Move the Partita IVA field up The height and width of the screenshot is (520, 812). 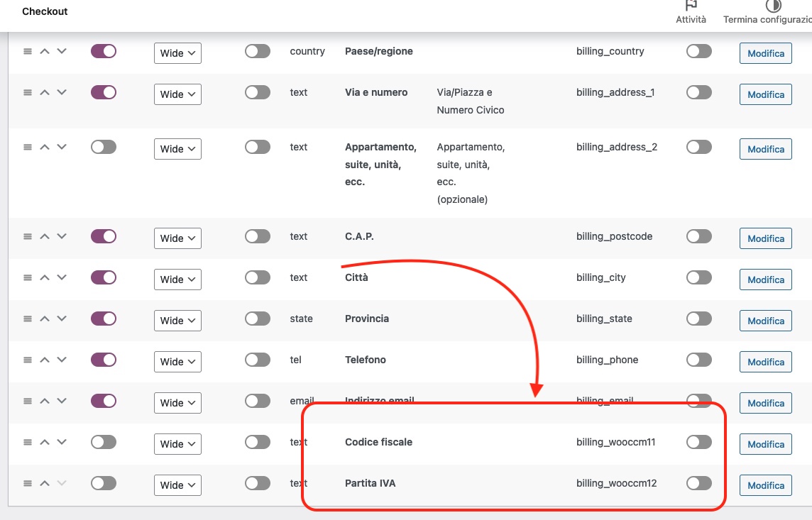coord(45,483)
